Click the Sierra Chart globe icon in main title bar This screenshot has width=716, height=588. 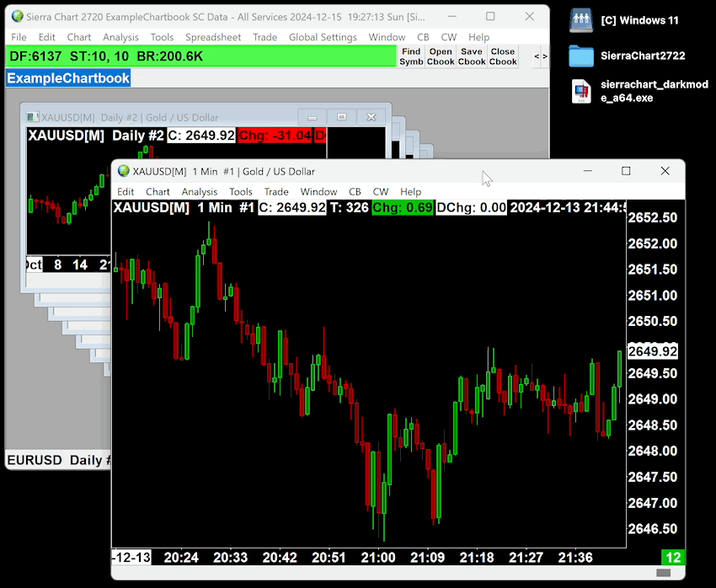(18, 17)
